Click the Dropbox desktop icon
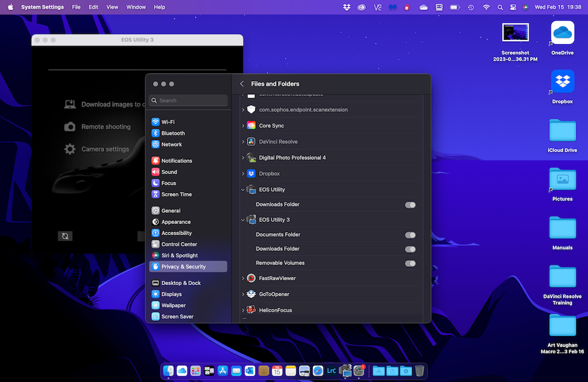Viewport: 588px width, 382px height. [x=562, y=82]
